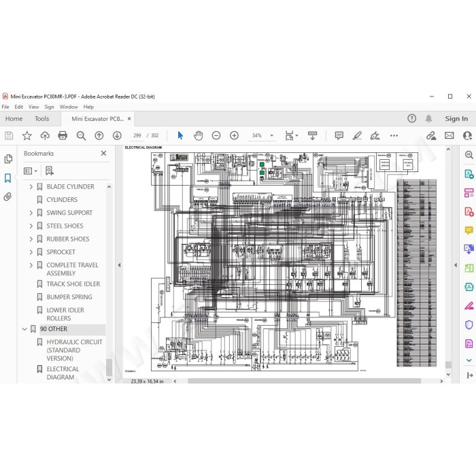Click the page number field
The height and width of the screenshot is (476, 476).
pyautogui.click(x=137, y=135)
